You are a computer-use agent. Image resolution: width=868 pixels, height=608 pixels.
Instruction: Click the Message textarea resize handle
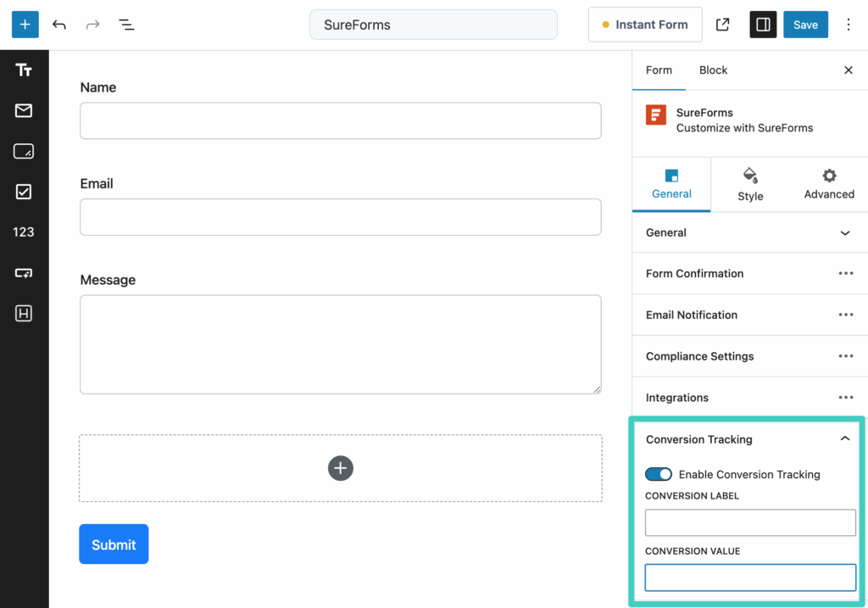(x=596, y=389)
